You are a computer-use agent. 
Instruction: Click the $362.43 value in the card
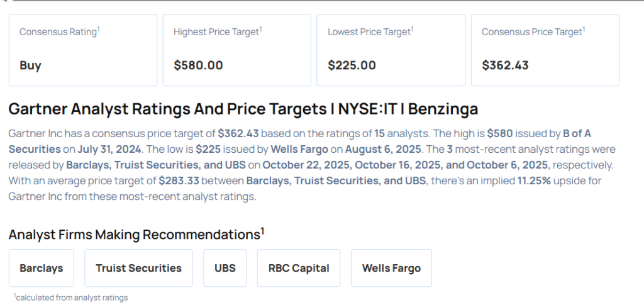tap(505, 65)
